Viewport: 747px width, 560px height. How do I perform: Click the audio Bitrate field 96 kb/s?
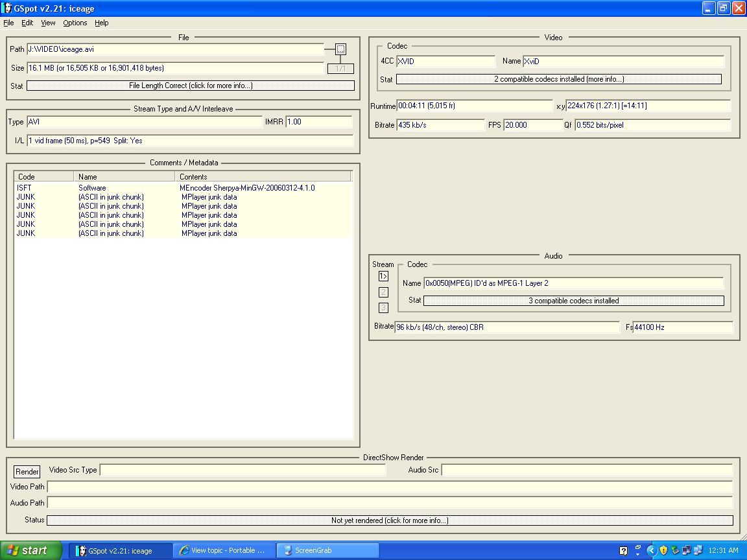[x=507, y=327]
